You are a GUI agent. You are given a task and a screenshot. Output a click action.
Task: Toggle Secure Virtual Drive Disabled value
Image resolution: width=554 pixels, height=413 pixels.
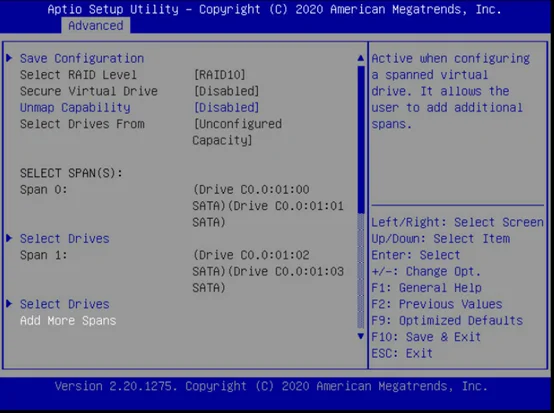click(226, 91)
